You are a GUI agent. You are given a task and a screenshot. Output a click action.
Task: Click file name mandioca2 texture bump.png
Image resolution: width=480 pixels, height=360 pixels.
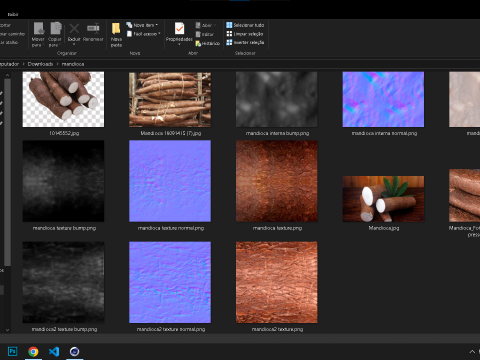click(x=64, y=329)
